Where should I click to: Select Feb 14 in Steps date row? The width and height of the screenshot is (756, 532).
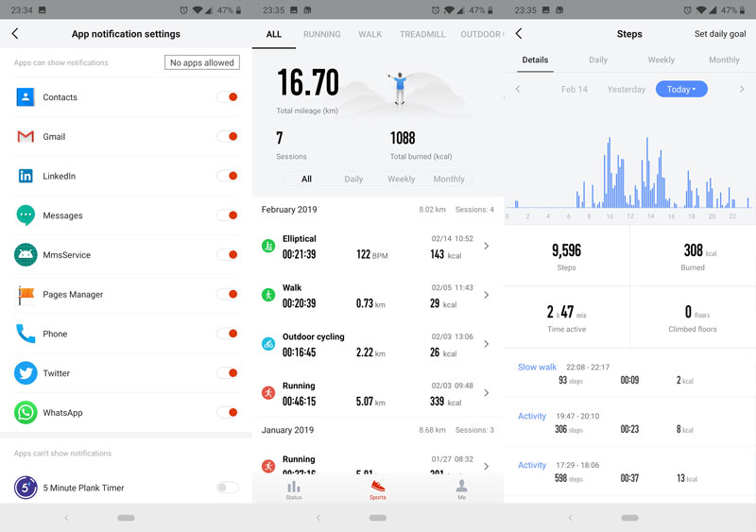tap(575, 89)
